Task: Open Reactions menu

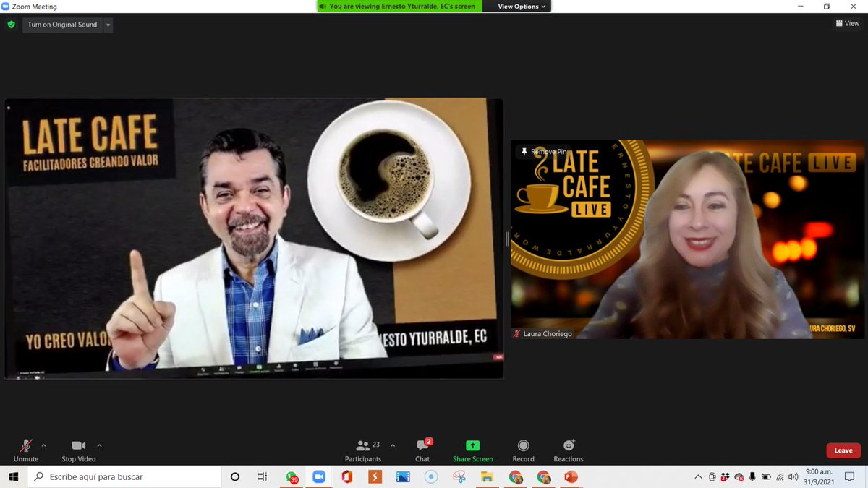Action: 569,450
